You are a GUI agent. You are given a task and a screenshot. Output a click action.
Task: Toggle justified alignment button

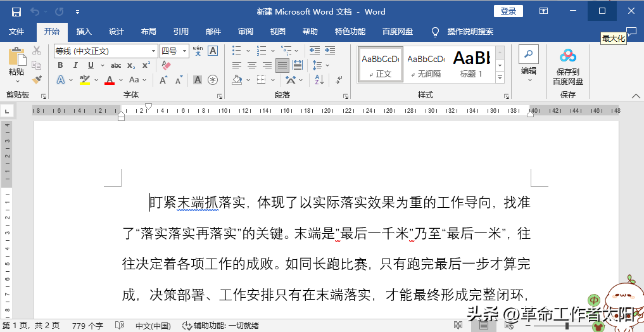(282, 65)
